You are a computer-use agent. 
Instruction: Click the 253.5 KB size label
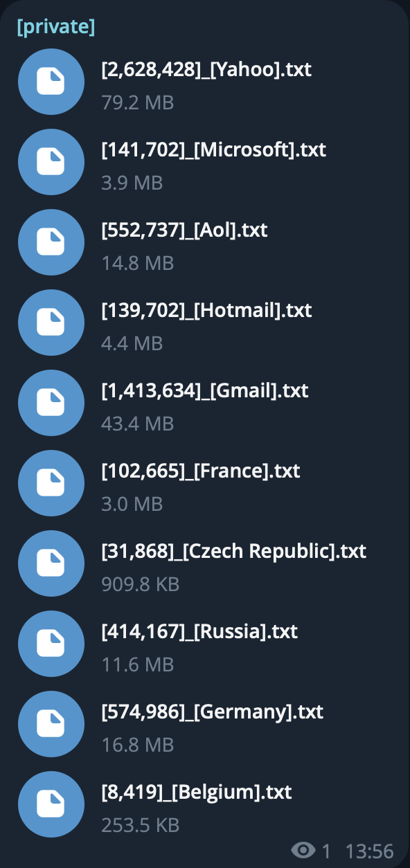(141, 825)
